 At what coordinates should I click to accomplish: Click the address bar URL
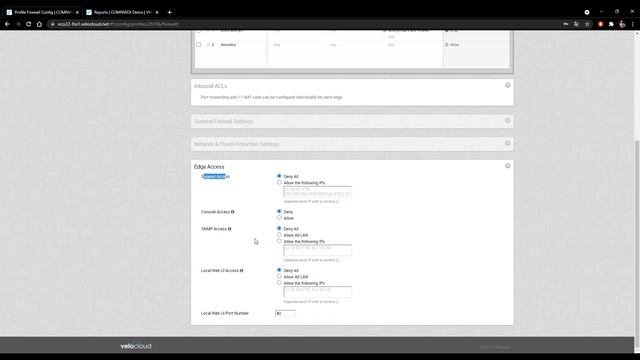tap(118, 24)
